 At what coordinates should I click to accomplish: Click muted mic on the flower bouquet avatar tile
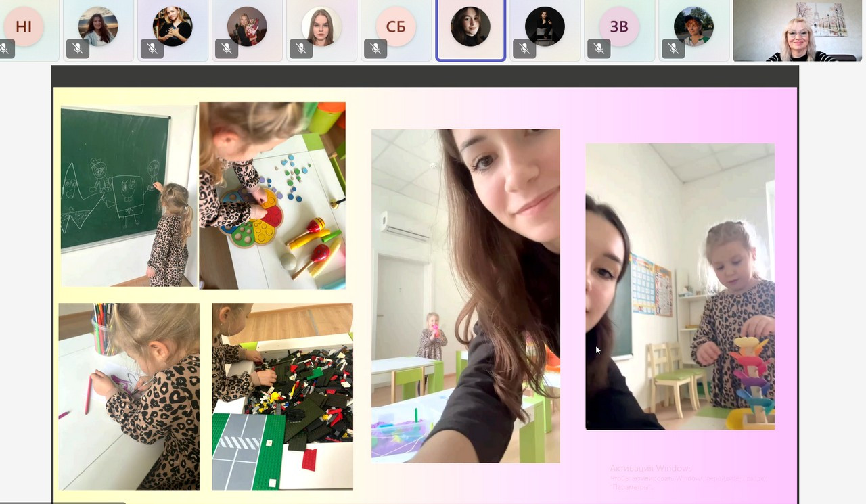227,49
